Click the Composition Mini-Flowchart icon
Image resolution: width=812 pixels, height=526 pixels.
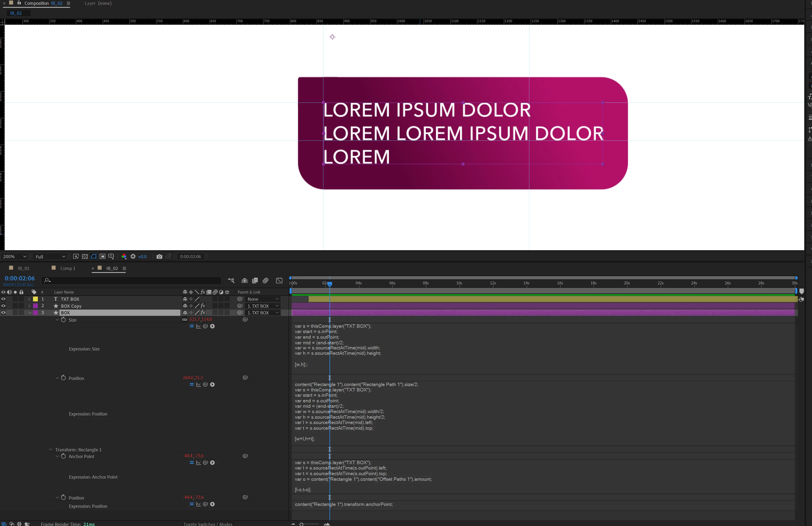[231, 281]
